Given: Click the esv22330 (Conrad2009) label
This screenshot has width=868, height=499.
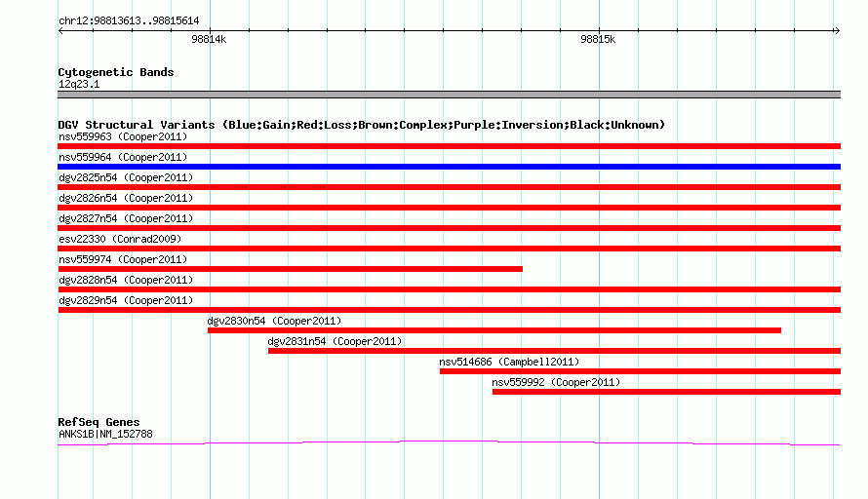Looking at the screenshot, I should click(120, 239).
